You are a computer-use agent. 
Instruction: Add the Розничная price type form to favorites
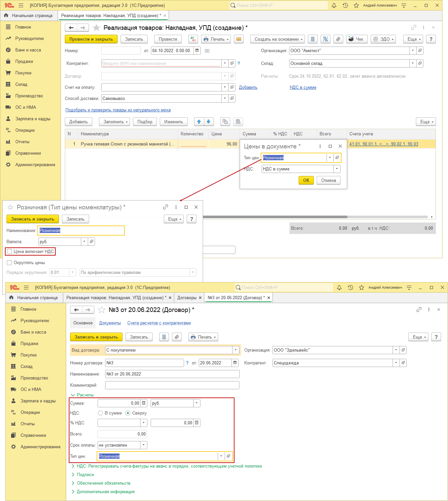pyautogui.click(x=10, y=207)
